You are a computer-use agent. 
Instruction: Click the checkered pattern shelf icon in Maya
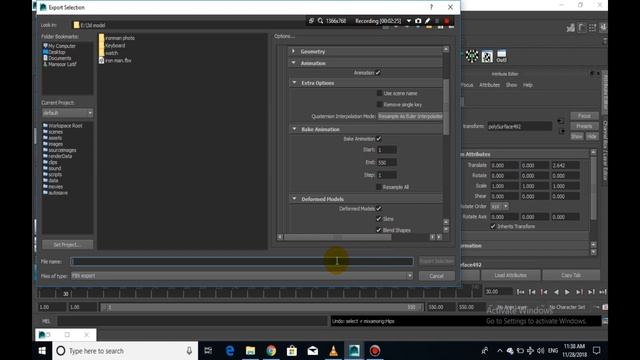(x=487, y=56)
